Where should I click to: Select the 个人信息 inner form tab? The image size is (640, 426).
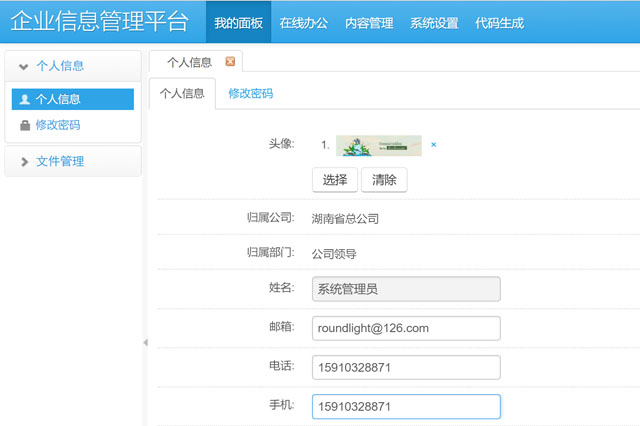point(182,94)
